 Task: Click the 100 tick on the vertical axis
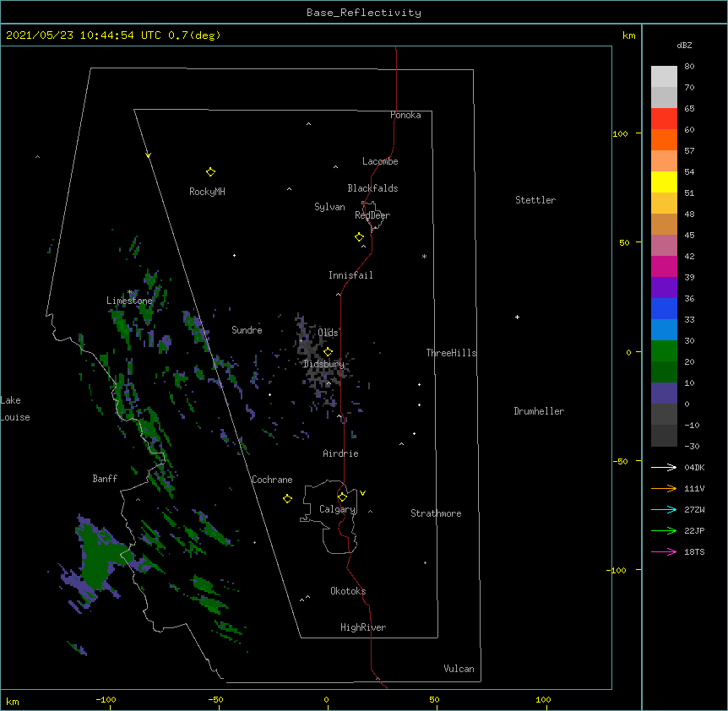coord(620,133)
